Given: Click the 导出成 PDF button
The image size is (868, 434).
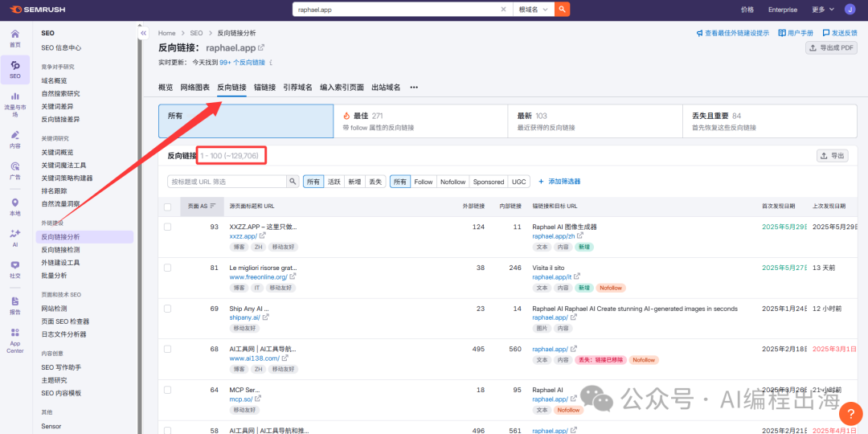Looking at the screenshot, I should pos(832,48).
